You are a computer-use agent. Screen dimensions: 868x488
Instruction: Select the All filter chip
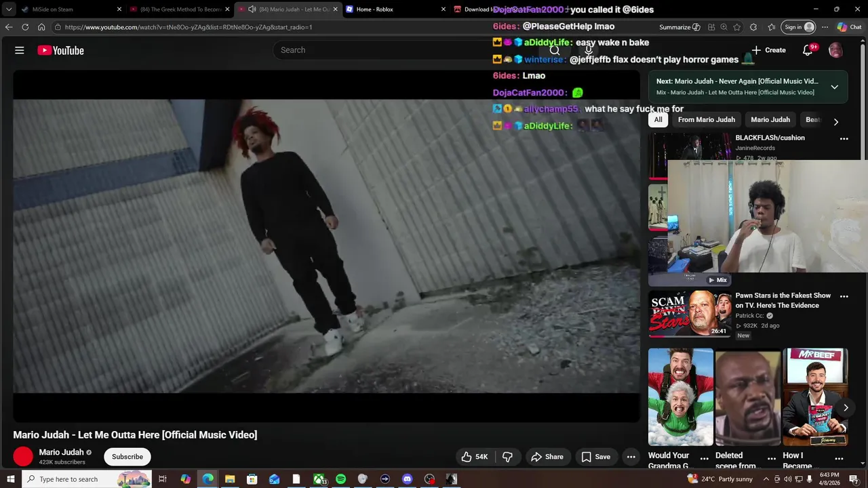(x=658, y=120)
